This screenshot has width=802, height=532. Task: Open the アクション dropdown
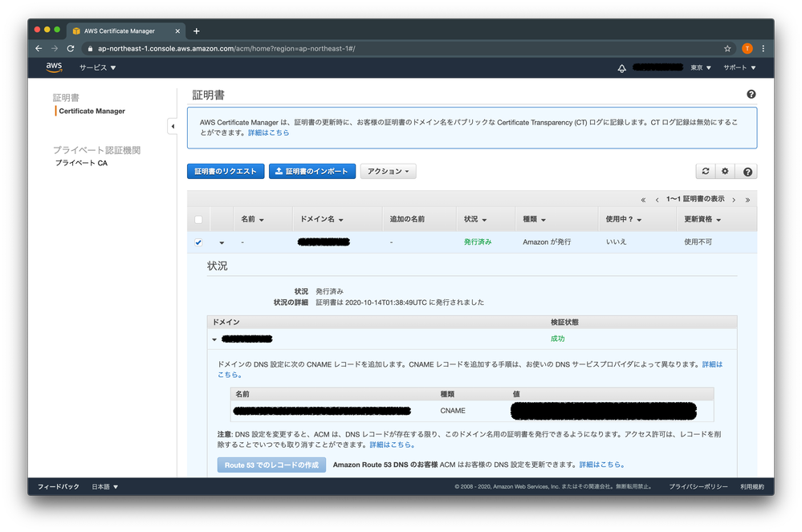click(x=389, y=171)
